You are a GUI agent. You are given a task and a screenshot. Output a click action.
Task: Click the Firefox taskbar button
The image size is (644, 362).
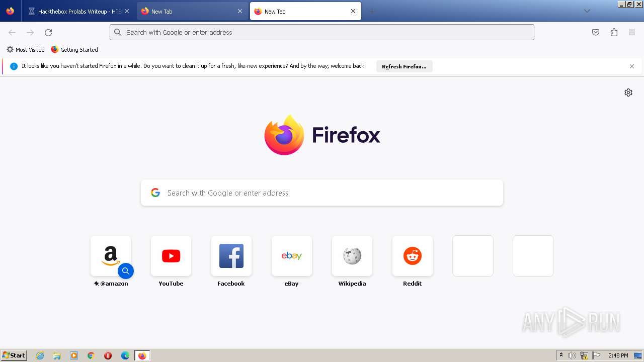pos(142,355)
